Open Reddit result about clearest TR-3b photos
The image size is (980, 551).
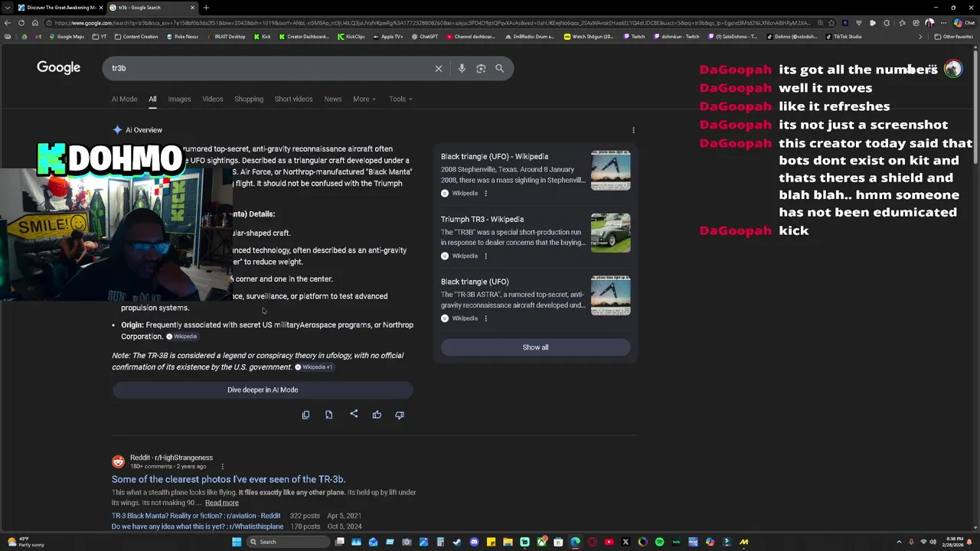(x=228, y=479)
